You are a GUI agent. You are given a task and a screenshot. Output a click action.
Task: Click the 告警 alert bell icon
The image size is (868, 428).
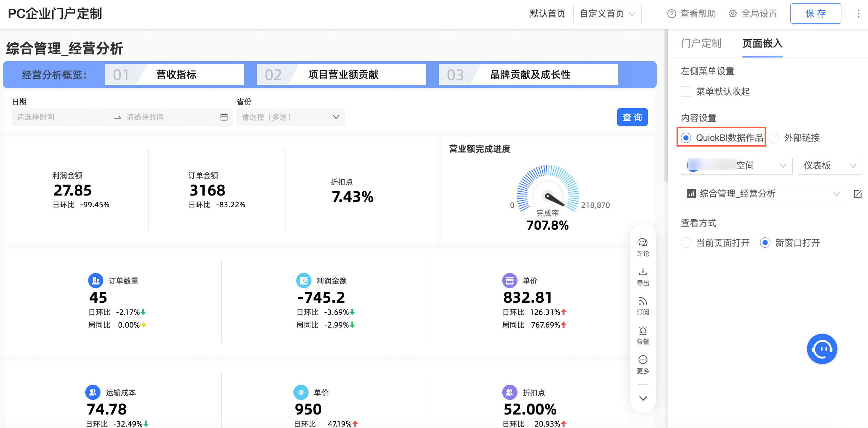[643, 331]
